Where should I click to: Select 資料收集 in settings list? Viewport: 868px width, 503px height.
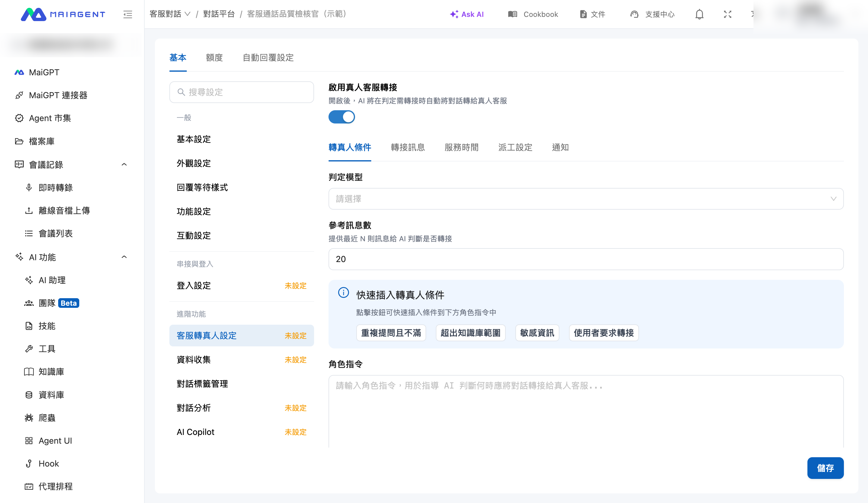click(x=241, y=359)
